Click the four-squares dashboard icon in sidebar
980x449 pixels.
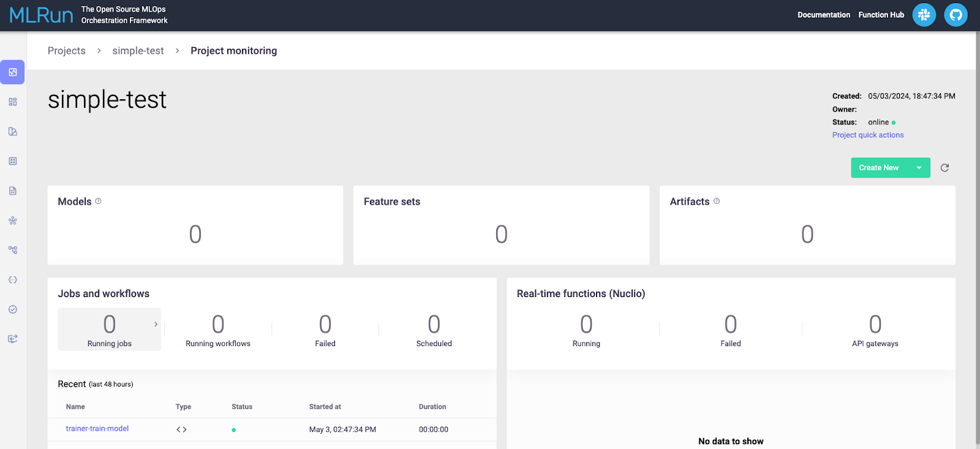point(13,102)
